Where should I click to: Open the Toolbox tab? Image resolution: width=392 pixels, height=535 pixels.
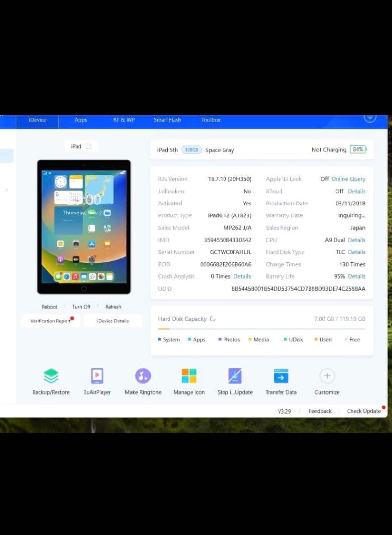[x=211, y=120]
